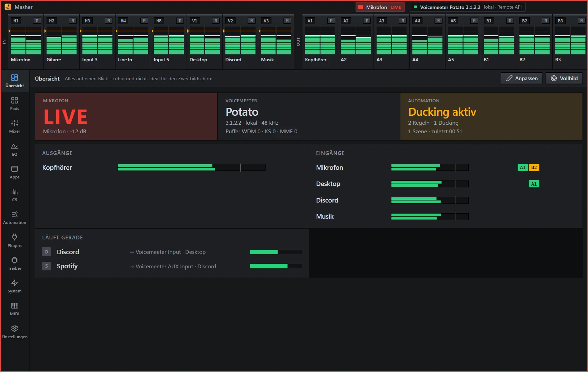Toggle the B2 routing badge for Mikrofon
Screen dimensions: 588x372
534,167
